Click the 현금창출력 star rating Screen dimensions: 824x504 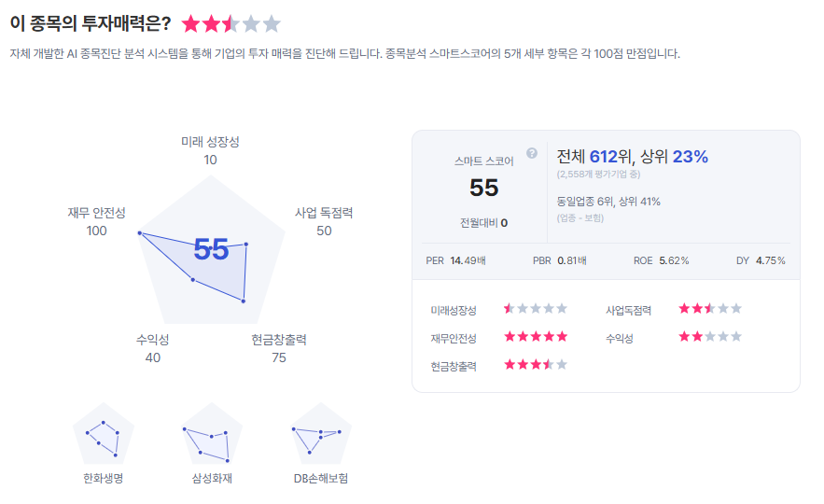(536, 364)
